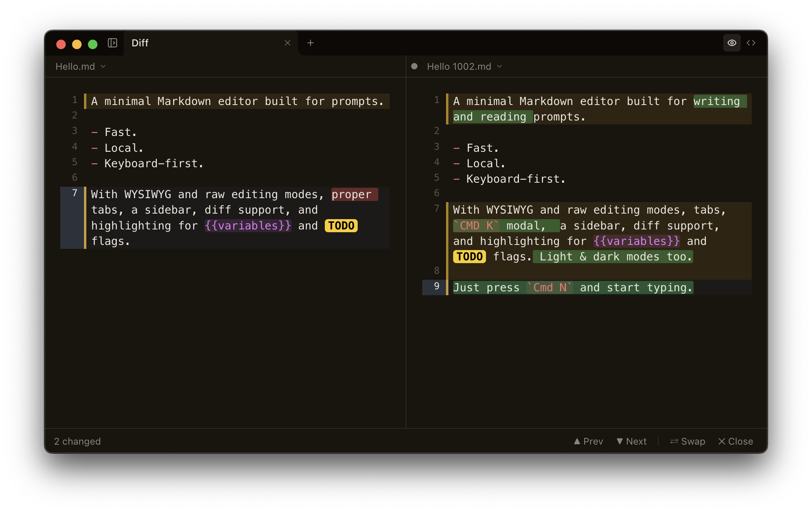
Task: Click the {{variables}} token in left pane
Action: (248, 225)
